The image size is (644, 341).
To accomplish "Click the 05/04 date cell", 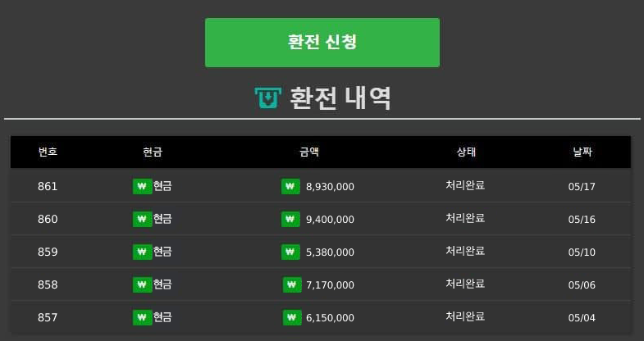I will pos(582,317).
